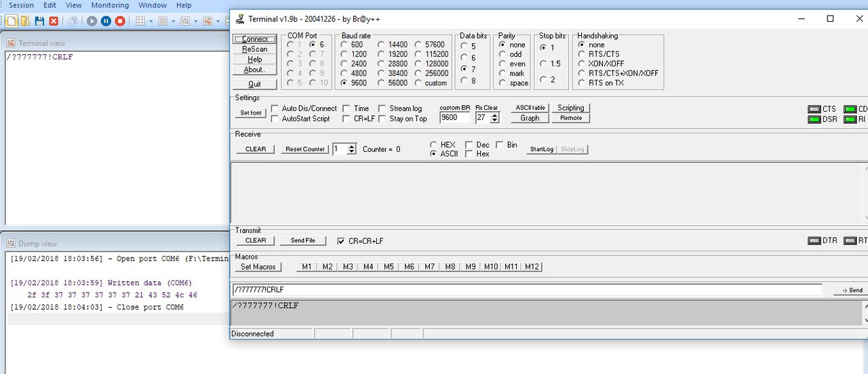Click the grayed copy icon in toolbar
The height and width of the screenshot is (374, 868).
click(x=73, y=21)
